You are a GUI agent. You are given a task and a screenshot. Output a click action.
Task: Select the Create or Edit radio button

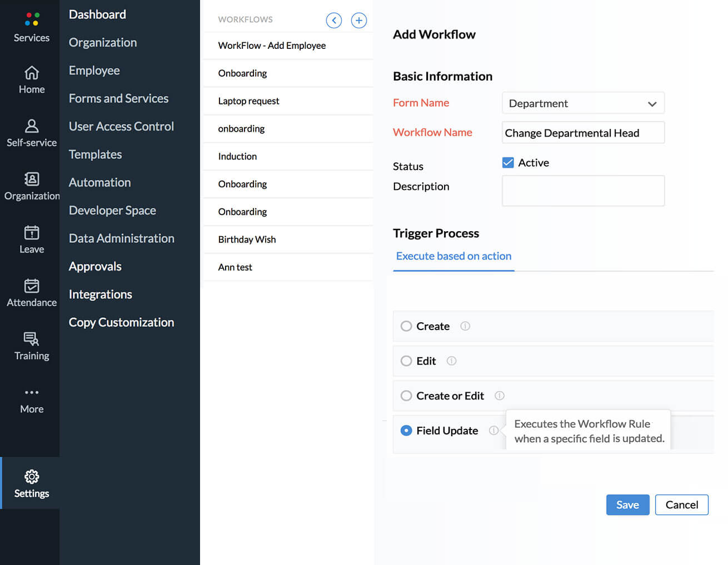pos(406,396)
